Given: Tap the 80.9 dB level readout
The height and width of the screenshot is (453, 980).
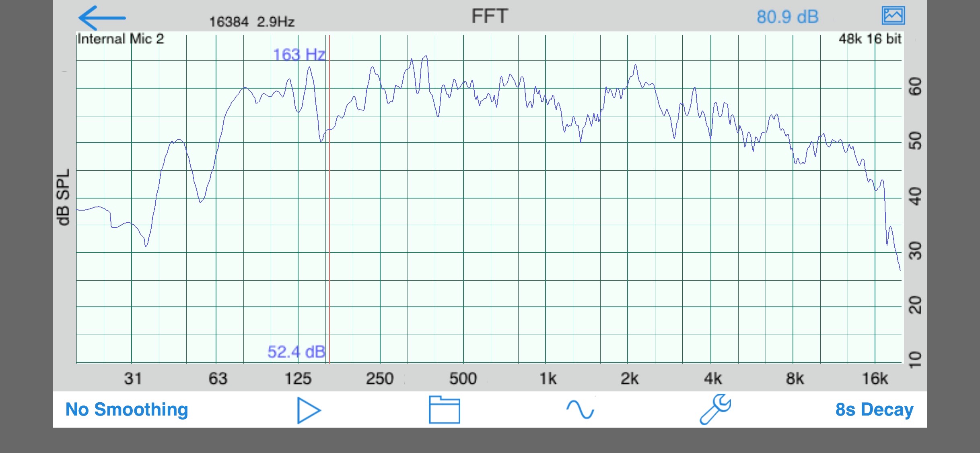Looking at the screenshot, I should point(787,17).
